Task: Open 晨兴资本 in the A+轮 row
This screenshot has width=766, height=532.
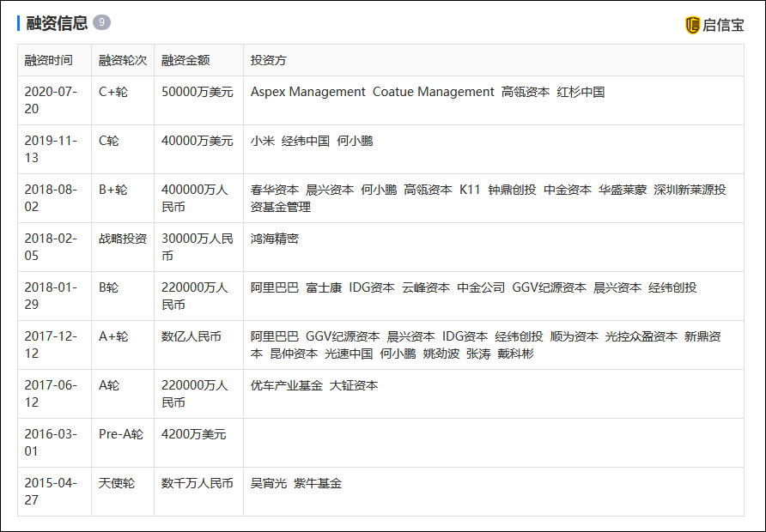Action: tap(410, 336)
